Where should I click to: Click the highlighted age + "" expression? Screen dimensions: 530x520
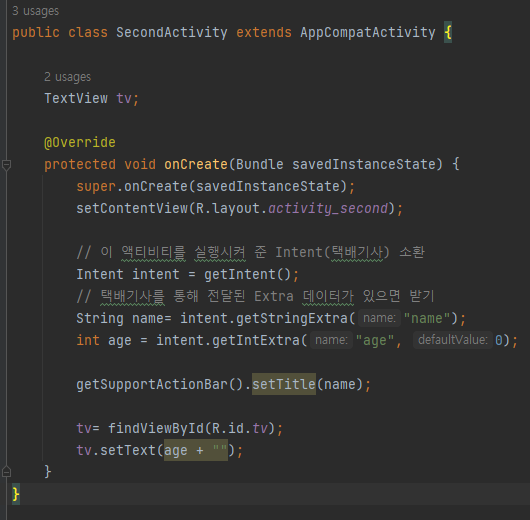(196, 450)
